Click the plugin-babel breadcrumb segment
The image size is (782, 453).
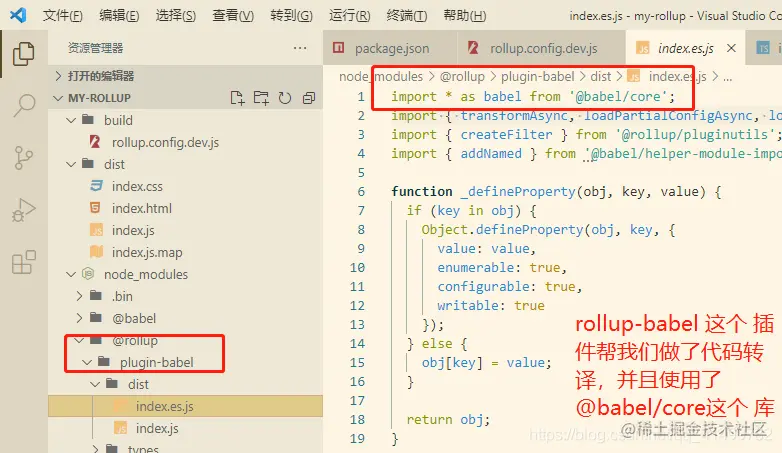(538, 76)
